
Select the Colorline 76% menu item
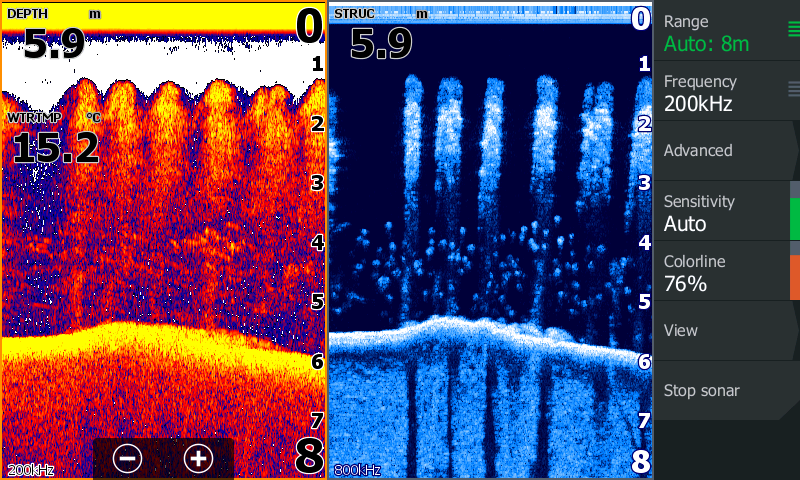(x=720, y=272)
